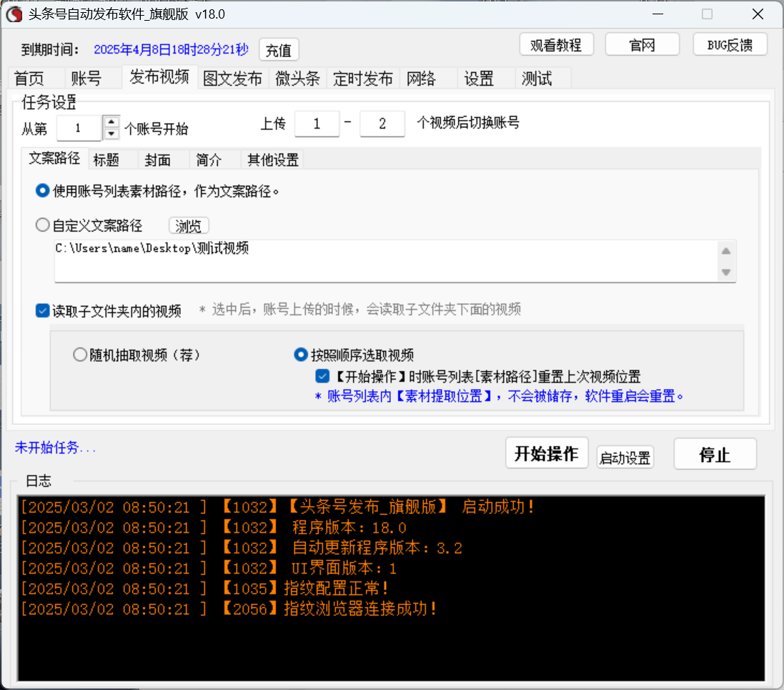Click the 停止 stop button
Image resolution: width=784 pixels, height=690 pixels.
[715, 455]
